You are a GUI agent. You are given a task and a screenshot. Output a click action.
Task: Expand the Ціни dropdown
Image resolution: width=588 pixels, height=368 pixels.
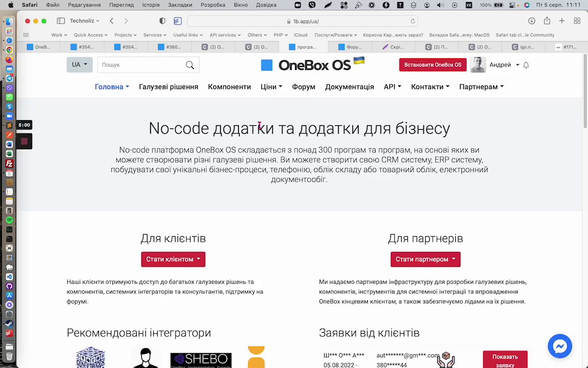coord(271,87)
